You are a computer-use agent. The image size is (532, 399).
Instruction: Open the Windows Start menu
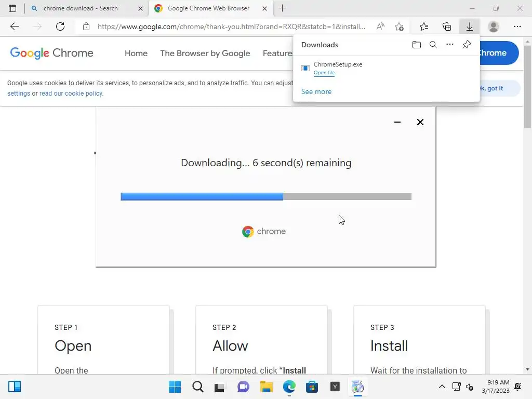[175, 387]
